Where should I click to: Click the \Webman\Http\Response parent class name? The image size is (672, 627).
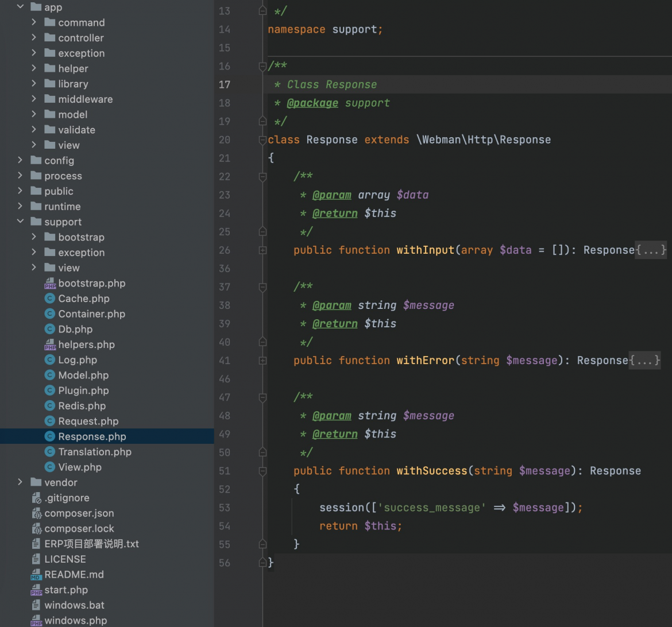click(484, 140)
